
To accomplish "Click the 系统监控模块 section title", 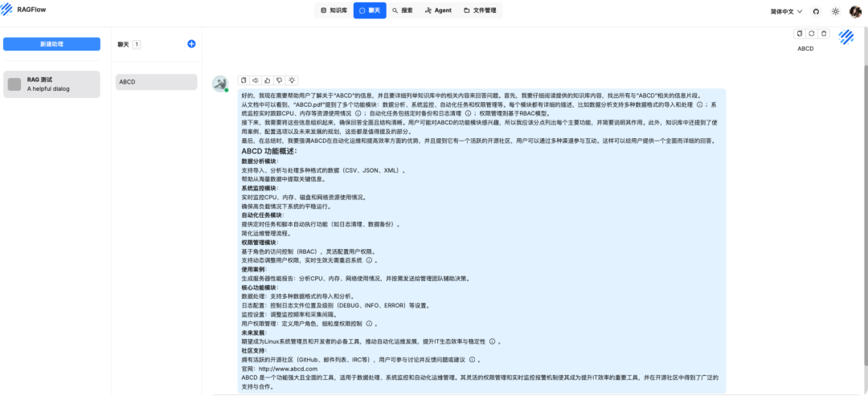I will [260, 188].
